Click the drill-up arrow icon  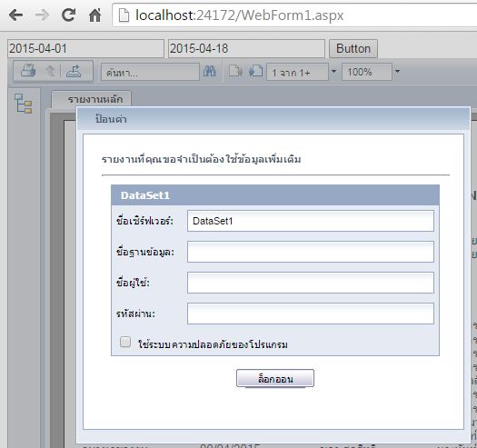(x=50, y=71)
